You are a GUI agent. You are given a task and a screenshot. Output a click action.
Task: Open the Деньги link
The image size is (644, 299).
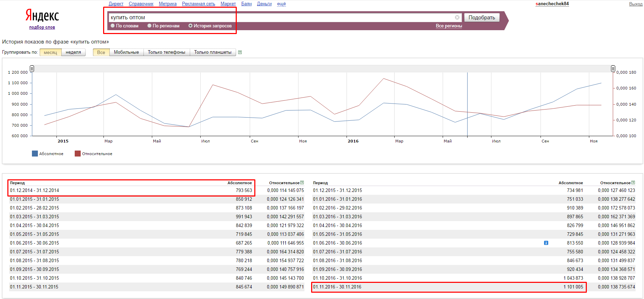pyautogui.click(x=264, y=4)
